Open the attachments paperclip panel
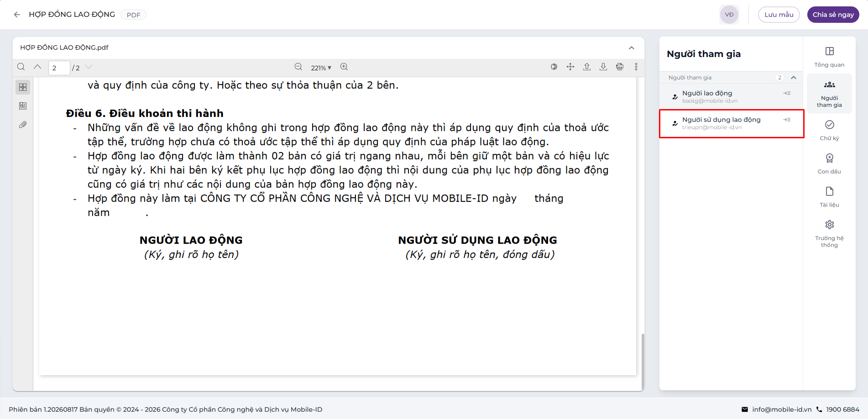This screenshot has width=868, height=419. [23, 125]
